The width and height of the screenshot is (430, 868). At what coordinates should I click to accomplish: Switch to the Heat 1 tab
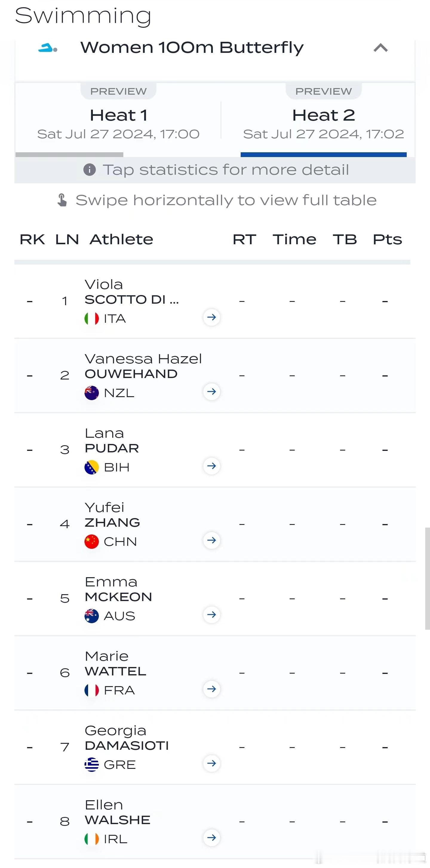pos(118,120)
